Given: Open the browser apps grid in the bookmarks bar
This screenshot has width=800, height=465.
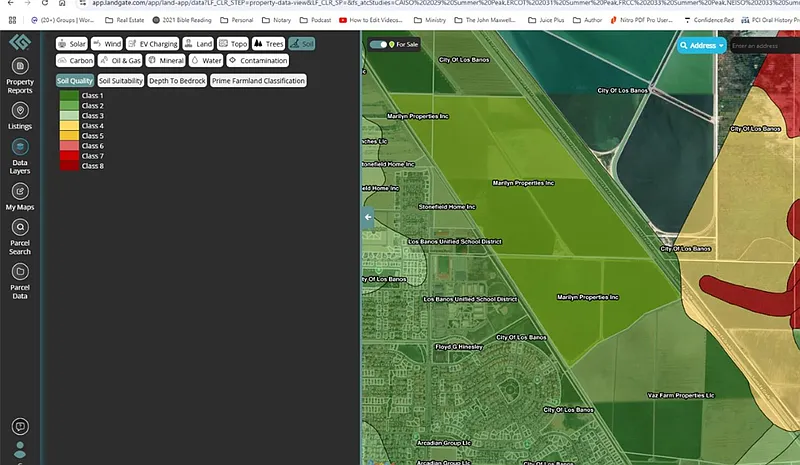Looking at the screenshot, I should tap(12, 19).
